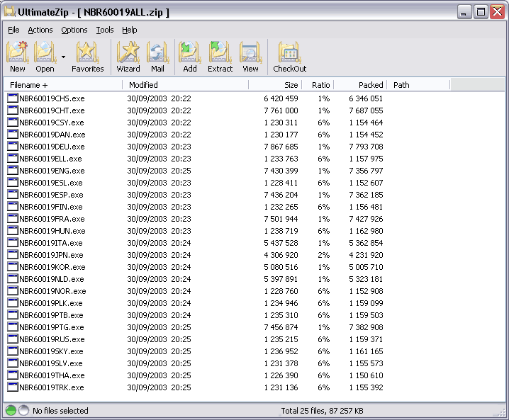Select file icon of NBR60019CHT.exe
This screenshot has height=420, width=509.
click(13, 110)
